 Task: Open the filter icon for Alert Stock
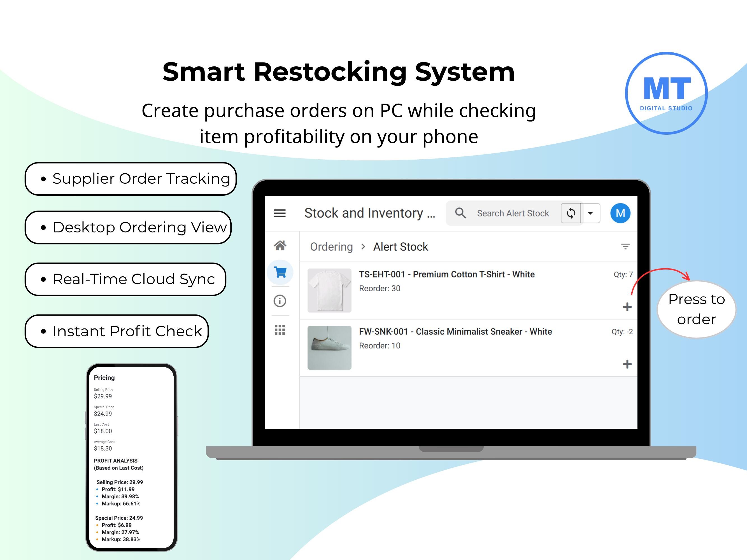tap(625, 247)
